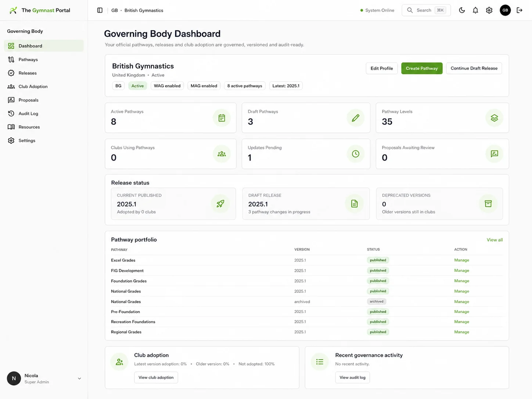Viewport: 532px width, 399px height.
Task: Open View all pathway portfolio link
Action: (x=495, y=240)
